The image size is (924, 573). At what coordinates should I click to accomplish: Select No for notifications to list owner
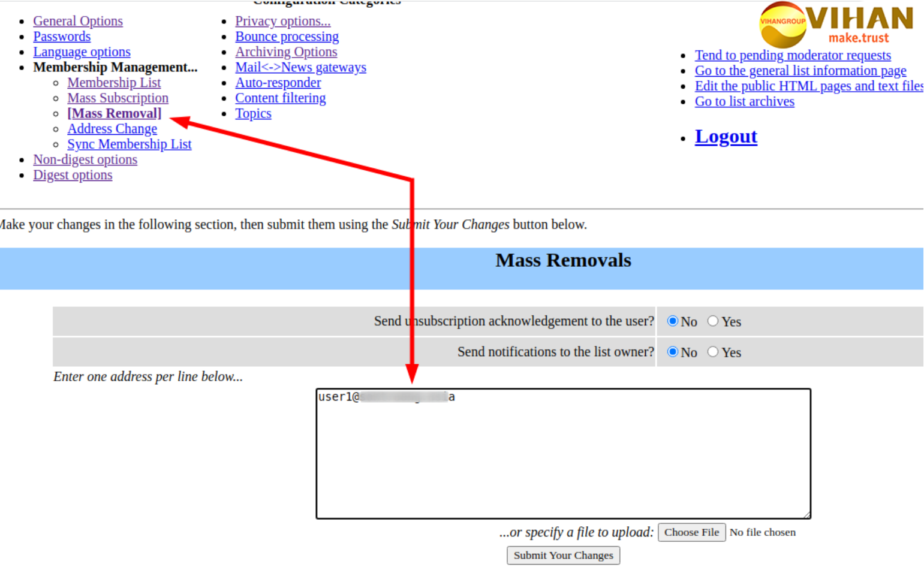coord(673,352)
